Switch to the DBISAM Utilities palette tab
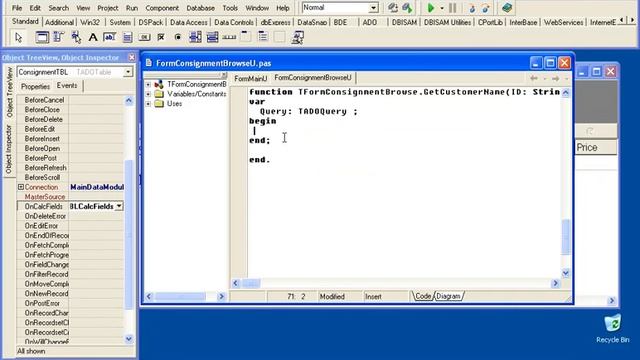The image size is (640, 360). click(447, 22)
